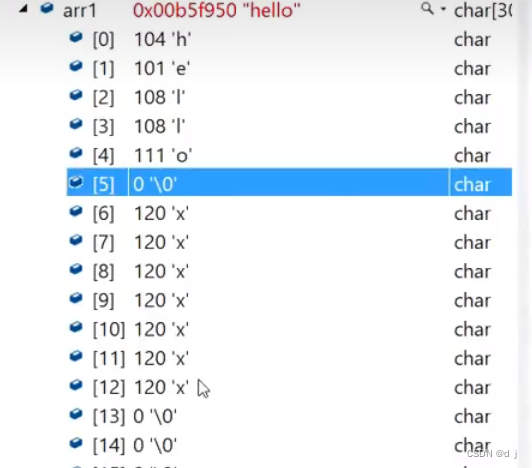Viewport: 532px width, 468px height.
Task: Click the char type of element [9]
Action: point(472,301)
